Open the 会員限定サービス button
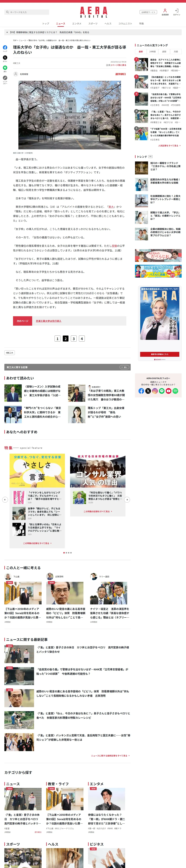The height and width of the screenshot is (868, 186). point(148,12)
